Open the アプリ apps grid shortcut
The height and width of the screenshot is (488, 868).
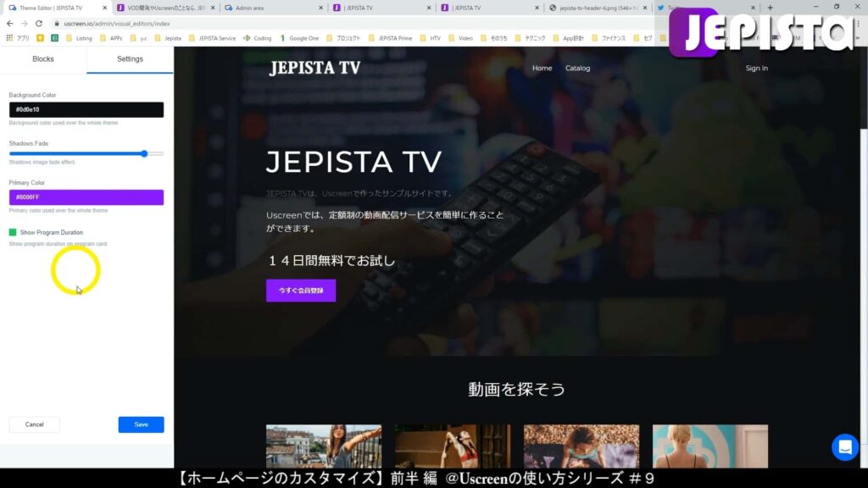[18, 38]
